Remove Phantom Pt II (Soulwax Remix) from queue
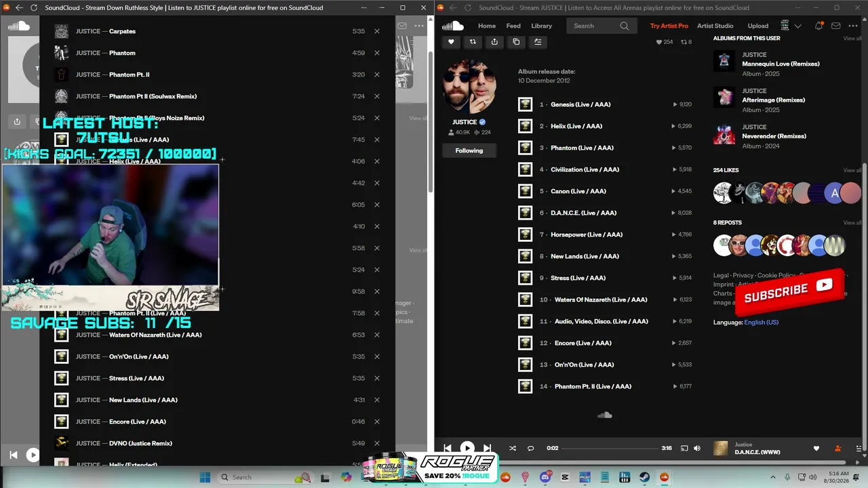 pyautogui.click(x=377, y=96)
